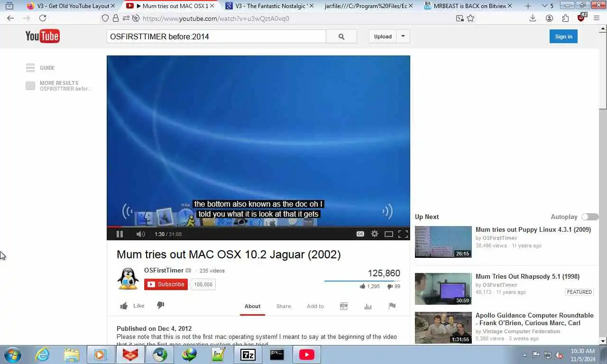Image resolution: width=607 pixels, height=364 pixels.
Task: Open the player settings gear
Action: 375,234
